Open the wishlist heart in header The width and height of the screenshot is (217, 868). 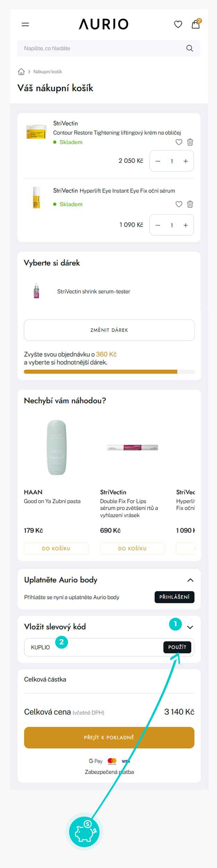coord(178,24)
